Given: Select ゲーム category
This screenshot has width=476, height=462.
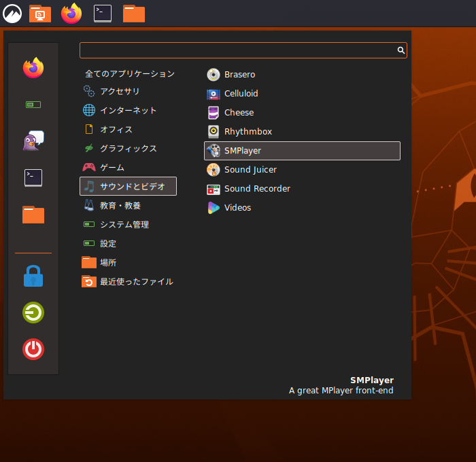Looking at the screenshot, I should click(128, 167).
